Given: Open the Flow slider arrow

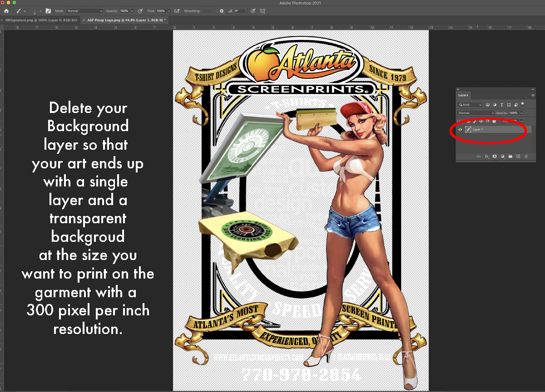Looking at the screenshot, I should tap(168, 11).
